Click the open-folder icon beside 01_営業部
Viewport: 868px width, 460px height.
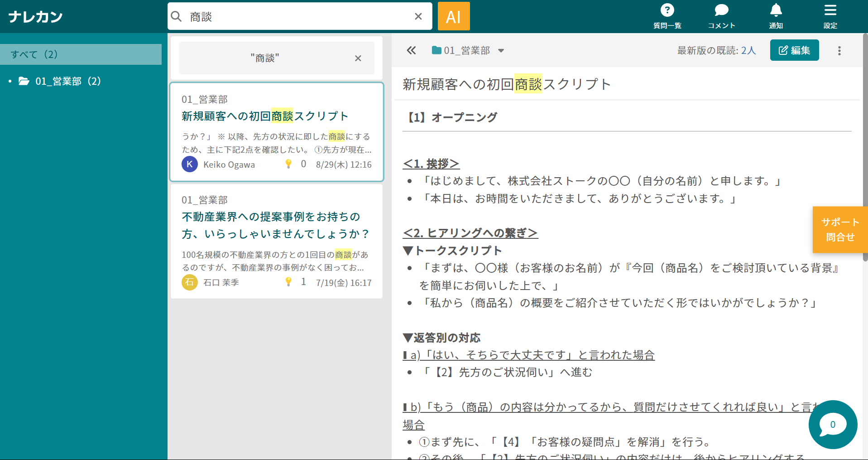[24, 81]
